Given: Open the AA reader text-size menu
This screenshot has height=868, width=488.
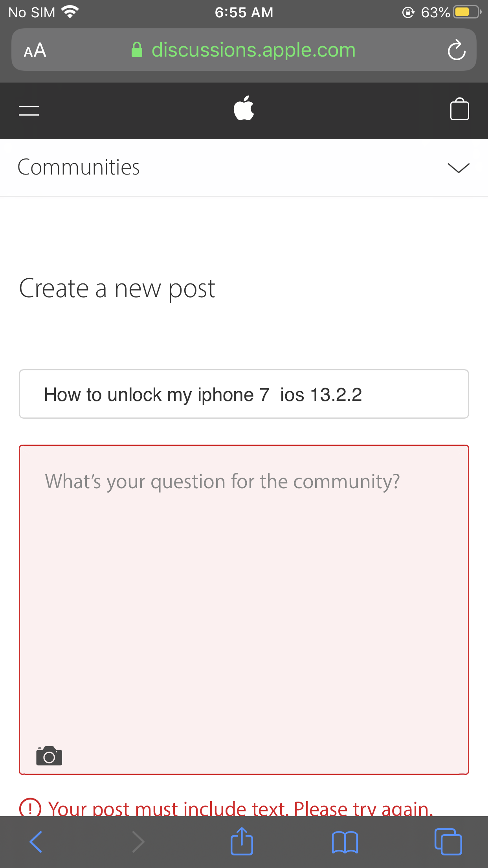Looking at the screenshot, I should coord(35,50).
